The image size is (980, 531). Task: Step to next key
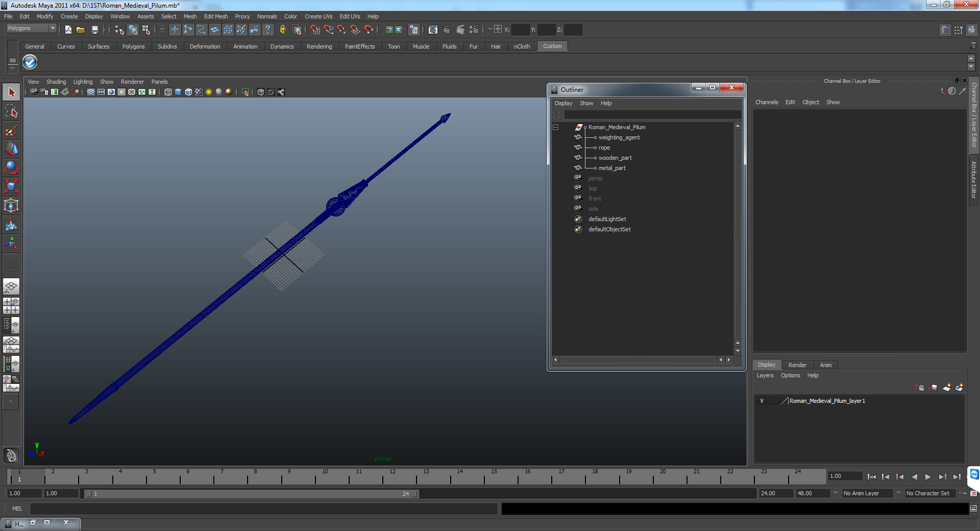tap(942, 477)
